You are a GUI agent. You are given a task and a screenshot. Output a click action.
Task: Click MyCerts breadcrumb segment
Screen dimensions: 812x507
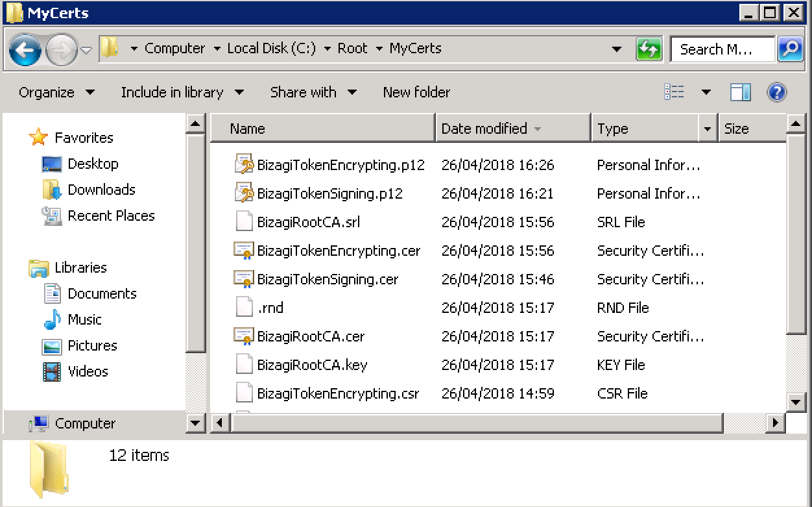point(415,49)
